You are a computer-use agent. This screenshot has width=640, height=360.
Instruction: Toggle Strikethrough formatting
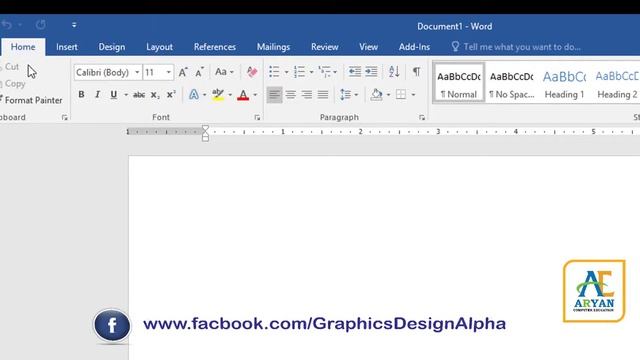(139, 95)
